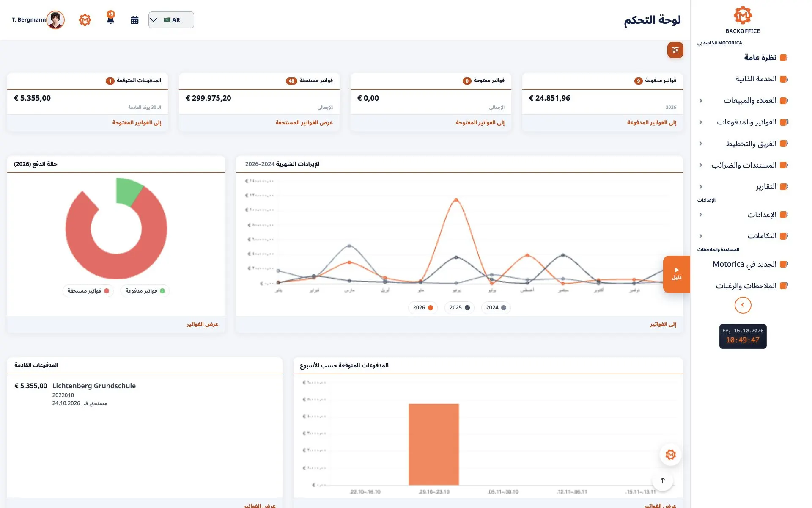Follow عرض الفواتير المستحقة link
Screen dimensions: 812x508
point(304,123)
